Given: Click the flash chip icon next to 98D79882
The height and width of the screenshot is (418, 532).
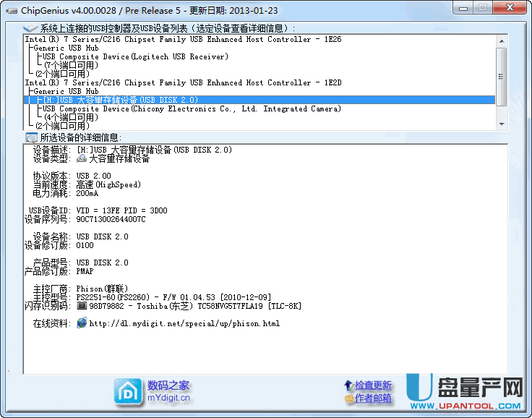Looking at the screenshot, I should tap(82, 306).
